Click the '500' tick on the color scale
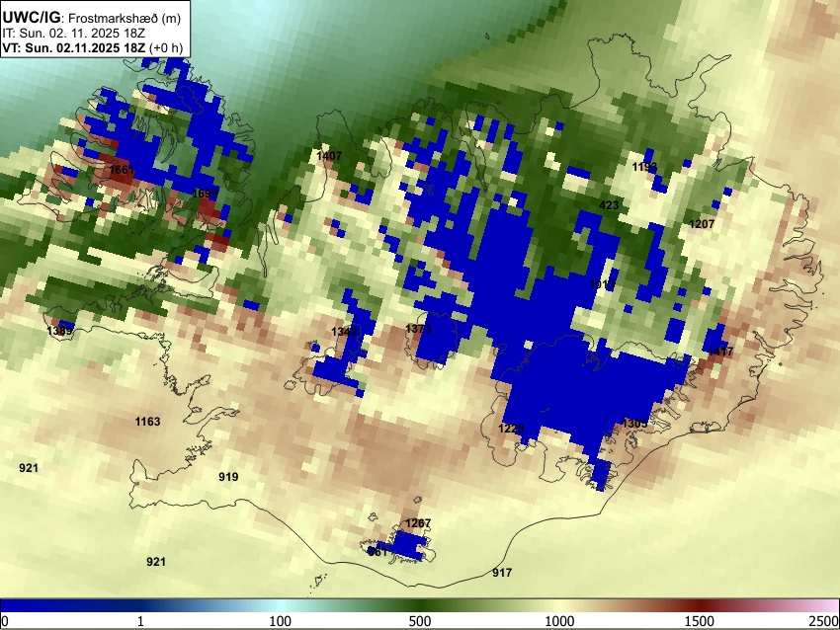840x630 pixels. pos(420,621)
